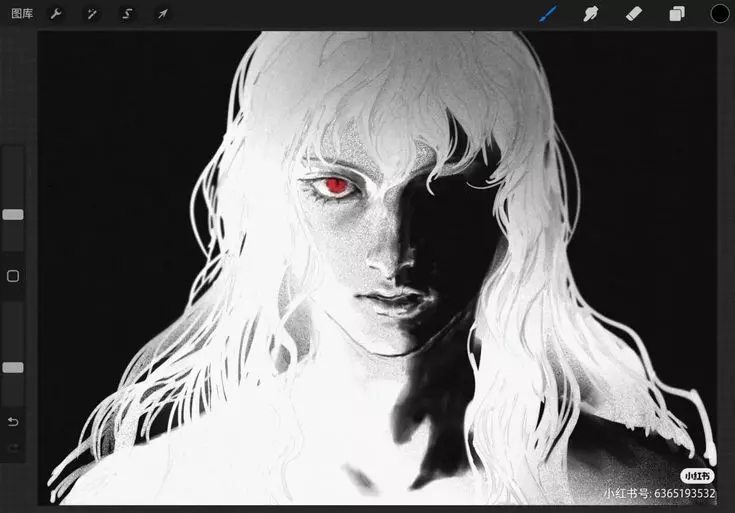Viewport: 735px width, 513px height.
Task: Open the Layers panel
Action: pos(676,14)
